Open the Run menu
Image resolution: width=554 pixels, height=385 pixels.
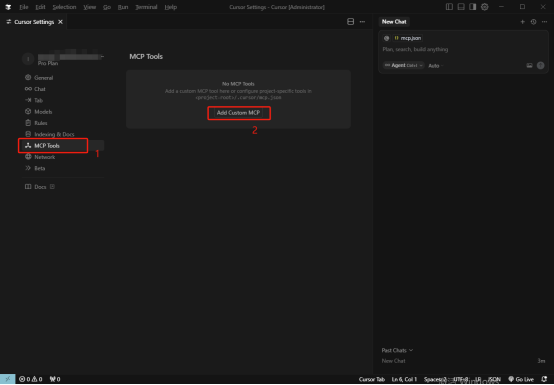click(x=123, y=7)
